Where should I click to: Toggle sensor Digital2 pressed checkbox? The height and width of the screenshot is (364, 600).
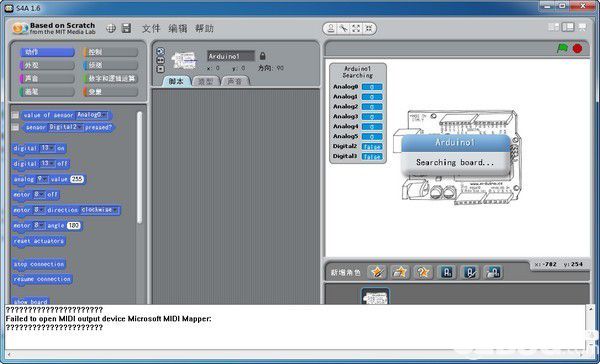[15, 127]
